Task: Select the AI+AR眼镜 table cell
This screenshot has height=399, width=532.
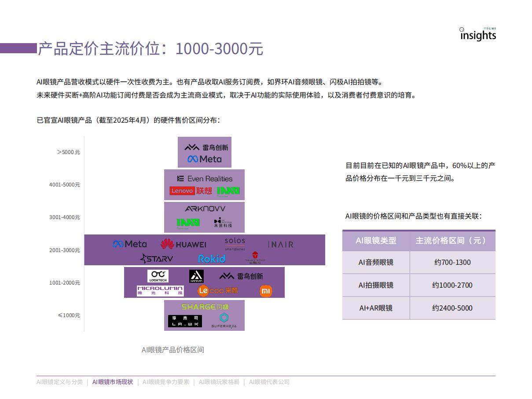Action: (376, 308)
